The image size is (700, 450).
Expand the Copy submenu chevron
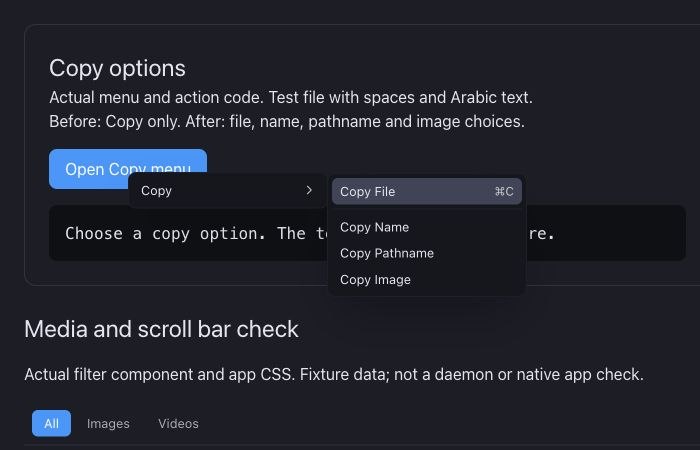click(x=309, y=191)
